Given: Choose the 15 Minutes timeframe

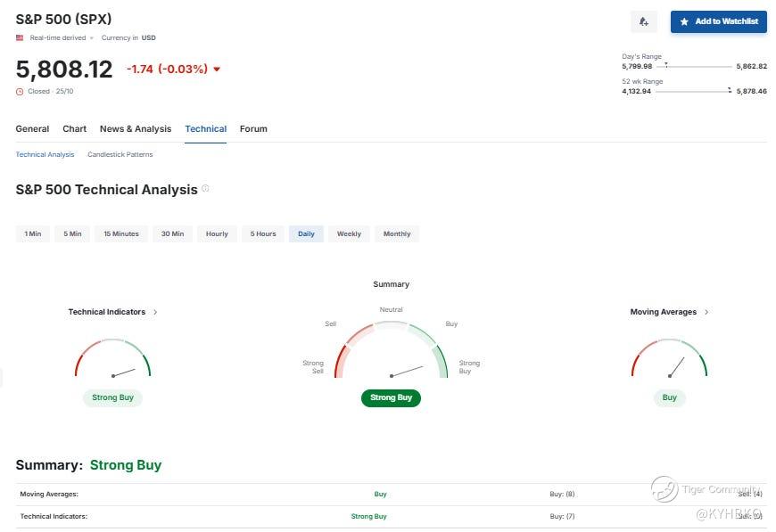Looking at the screenshot, I should [121, 233].
